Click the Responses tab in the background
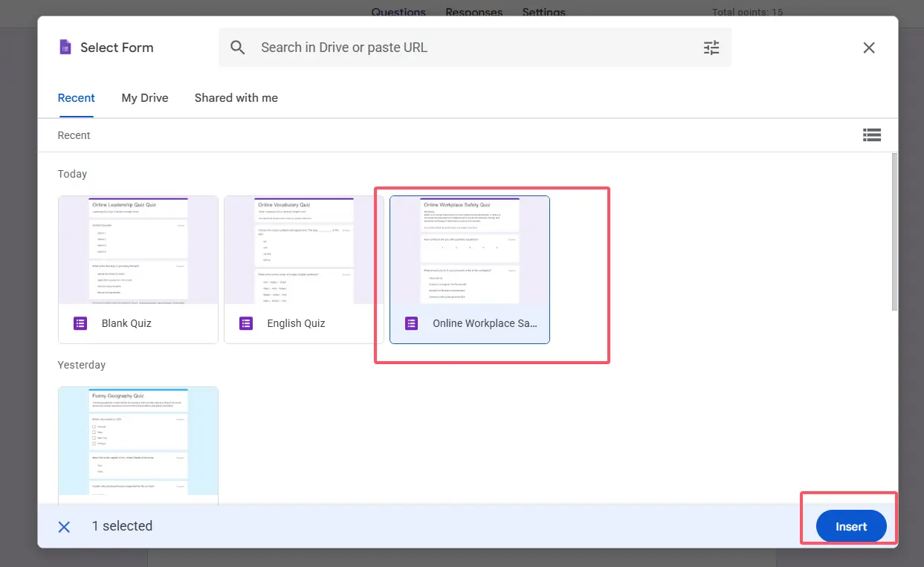 click(474, 12)
